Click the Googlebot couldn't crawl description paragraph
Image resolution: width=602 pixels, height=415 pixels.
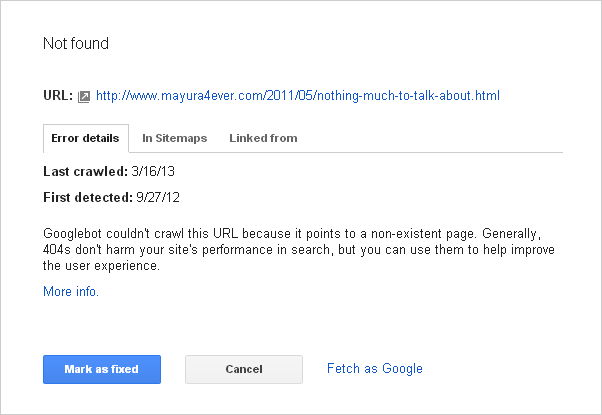300,249
